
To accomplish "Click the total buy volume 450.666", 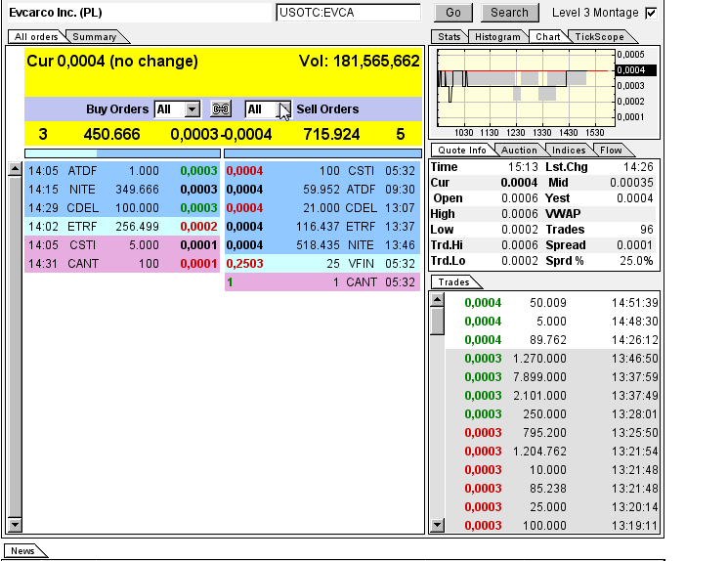I will point(112,134).
